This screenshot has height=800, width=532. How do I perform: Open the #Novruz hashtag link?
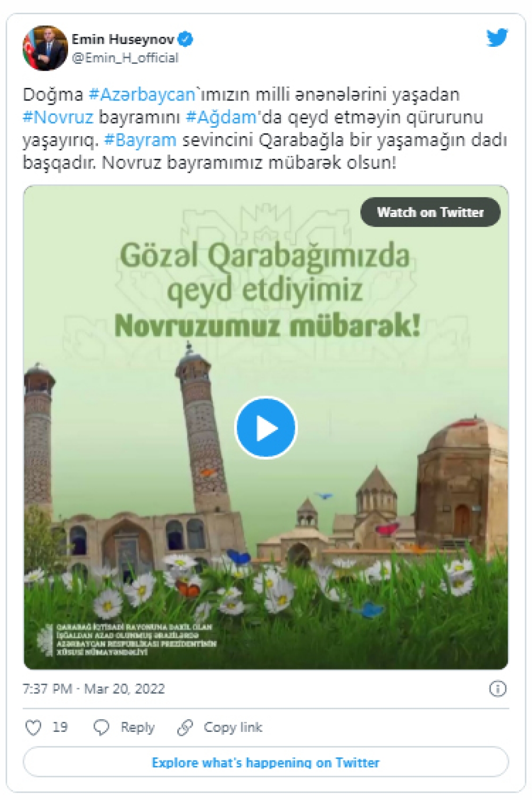pyautogui.click(x=58, y=117)
